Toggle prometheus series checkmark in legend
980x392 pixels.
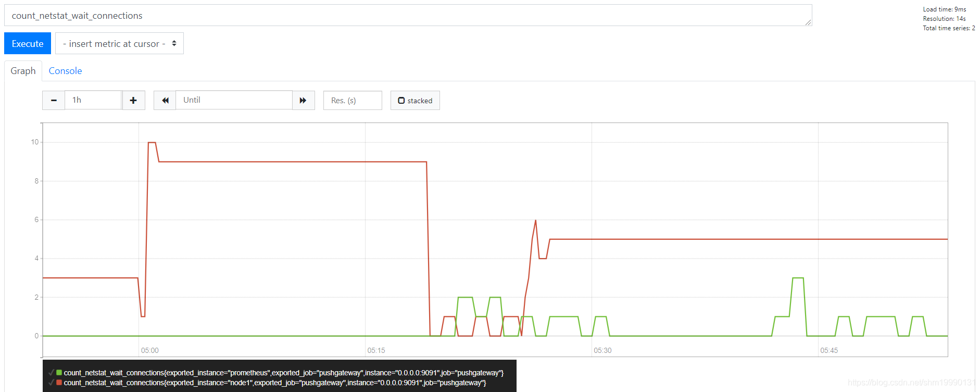pos(51,373)
